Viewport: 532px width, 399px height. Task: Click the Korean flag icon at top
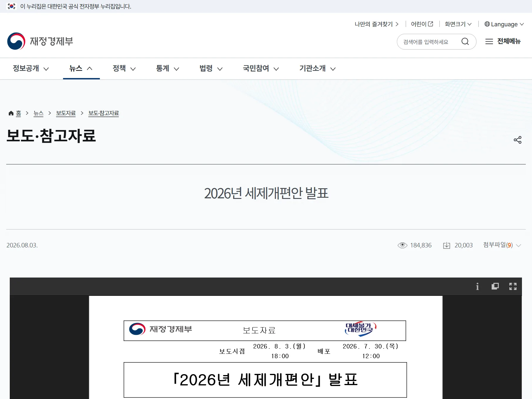(x=12, y=6)
